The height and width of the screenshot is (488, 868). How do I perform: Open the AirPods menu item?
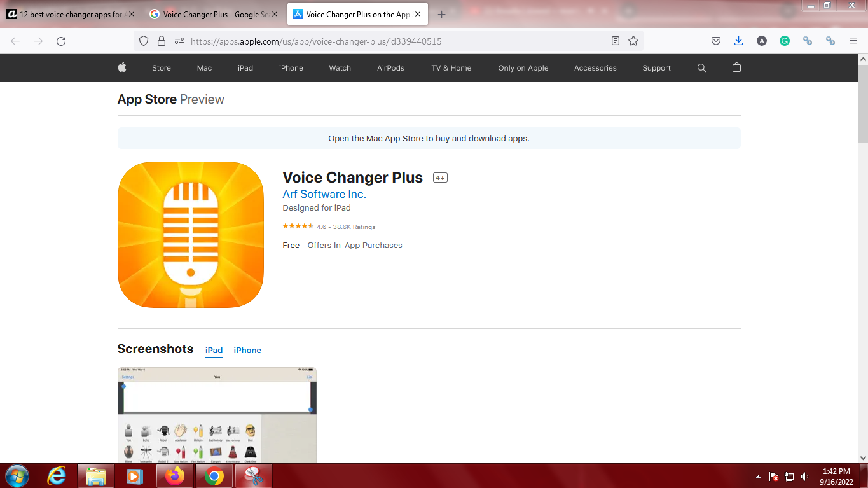[x=390, y=68]
